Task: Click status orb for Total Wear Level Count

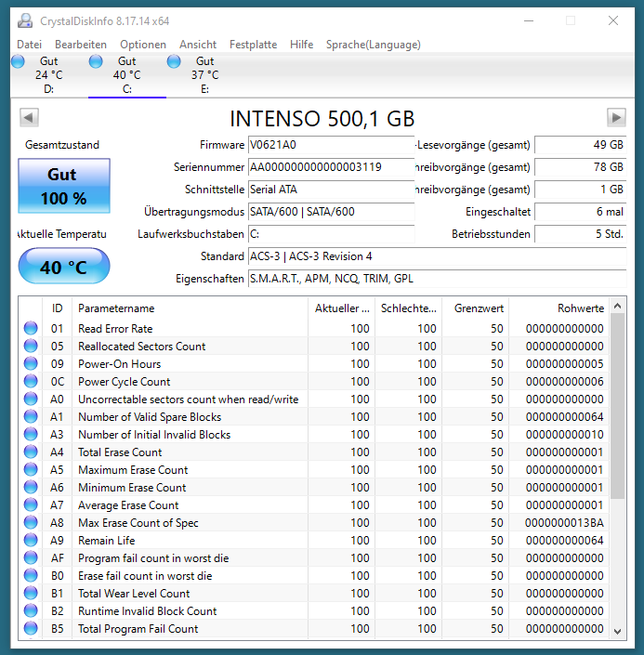Action: [31, 593]
